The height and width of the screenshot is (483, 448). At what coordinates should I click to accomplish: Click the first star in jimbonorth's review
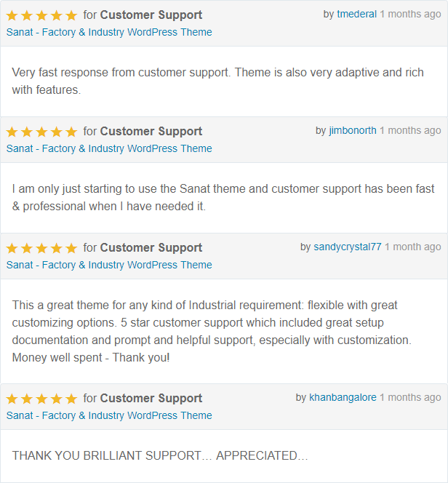tap(12, 132)
